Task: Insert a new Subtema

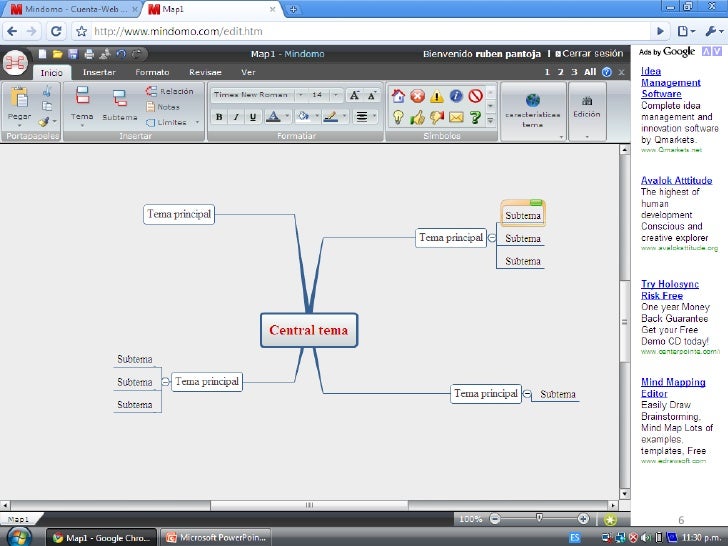Action: (119, 103)
